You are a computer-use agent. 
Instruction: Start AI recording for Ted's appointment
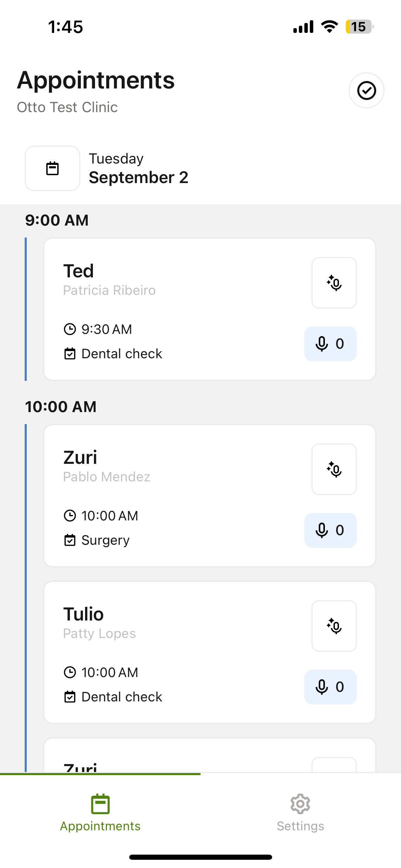[334, 283]
